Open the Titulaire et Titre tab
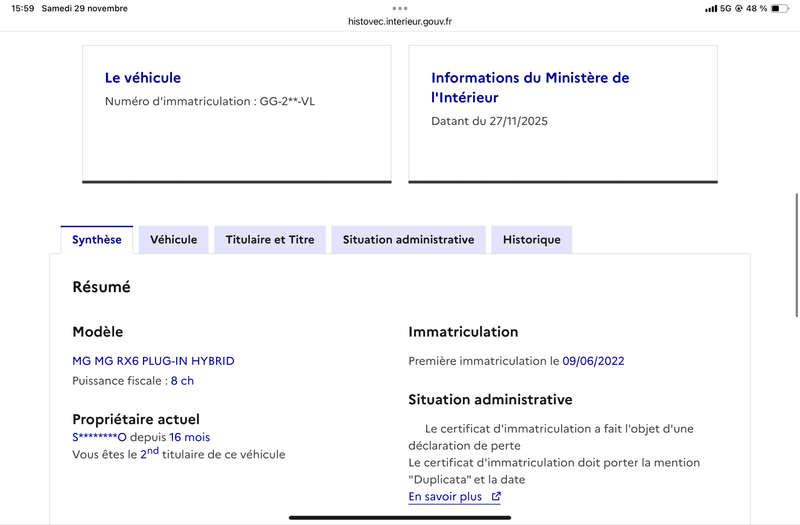 point(270,240)
